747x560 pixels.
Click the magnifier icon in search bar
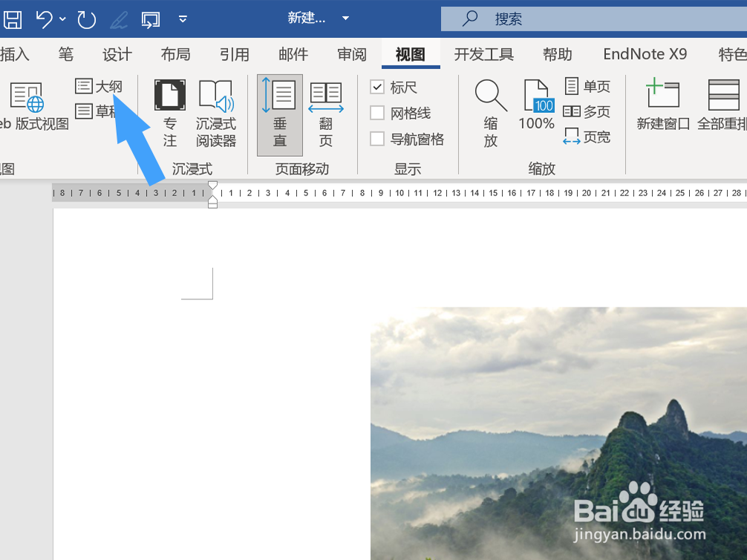pos(470,19)
